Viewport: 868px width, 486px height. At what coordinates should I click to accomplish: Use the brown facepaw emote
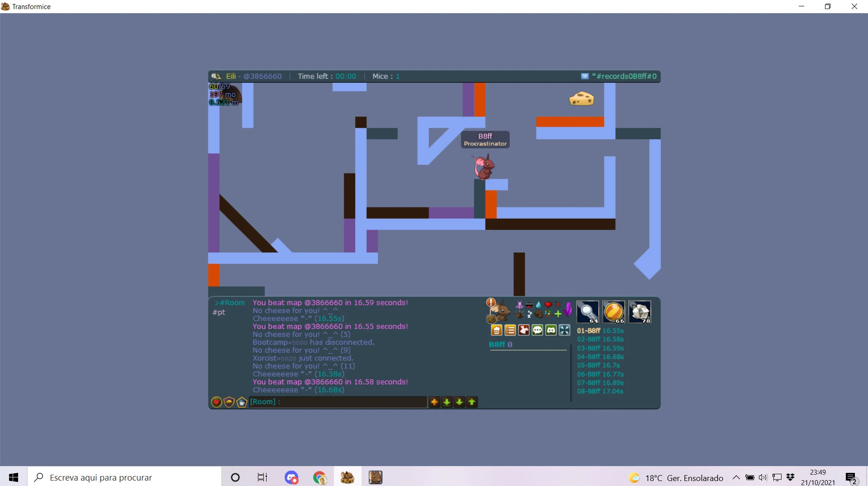539,314
